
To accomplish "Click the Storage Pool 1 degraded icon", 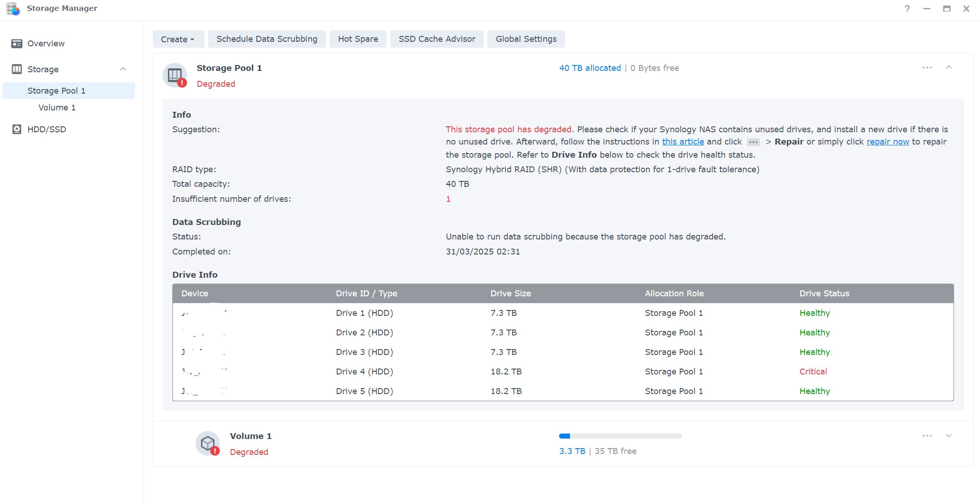I will [175, 75].
